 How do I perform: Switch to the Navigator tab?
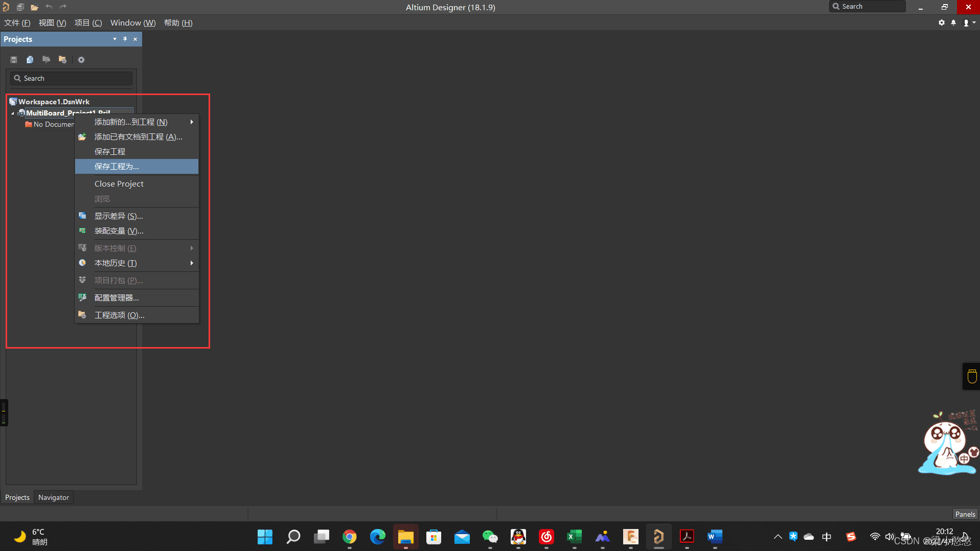coord(54,497)
